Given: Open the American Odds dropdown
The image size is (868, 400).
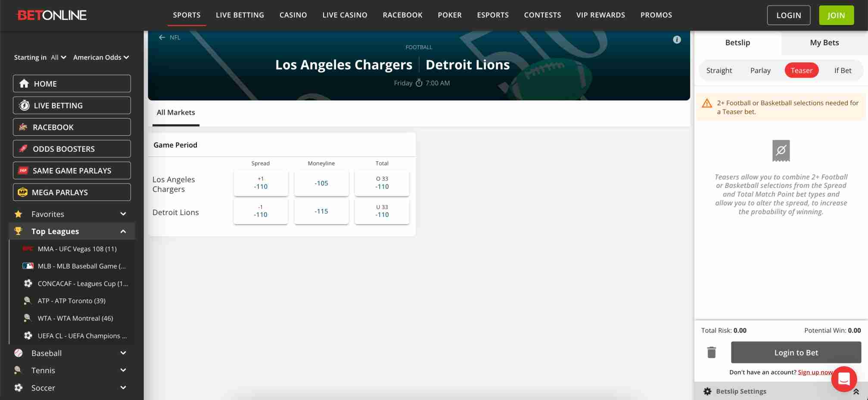Looking at the screenshot, I should coord(101,57).
